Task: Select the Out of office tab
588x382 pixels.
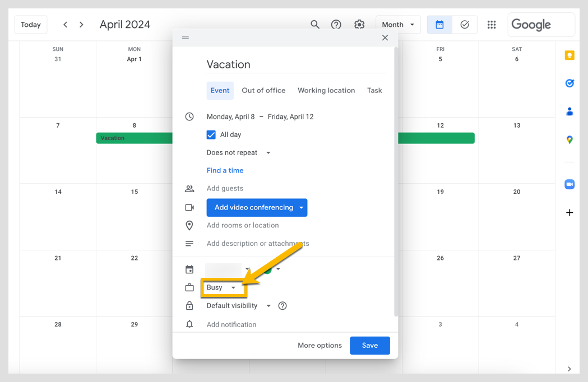Action: pos(263,91)
